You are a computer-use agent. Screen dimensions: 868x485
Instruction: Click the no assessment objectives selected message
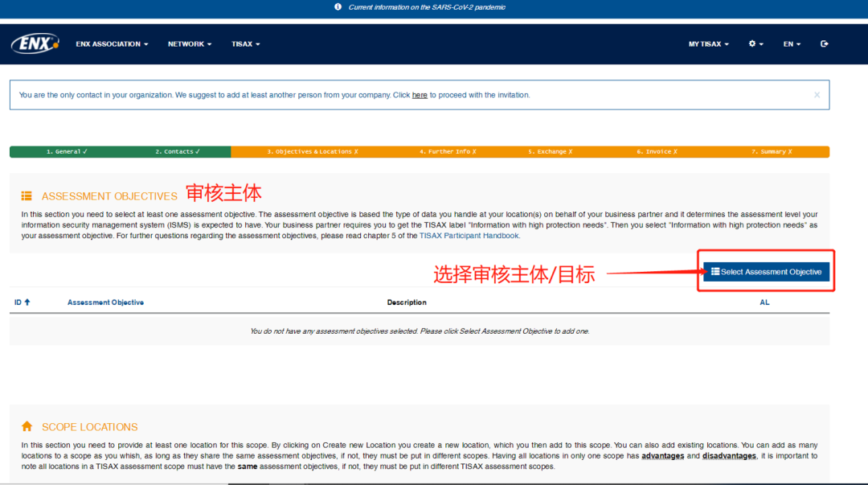419,331
